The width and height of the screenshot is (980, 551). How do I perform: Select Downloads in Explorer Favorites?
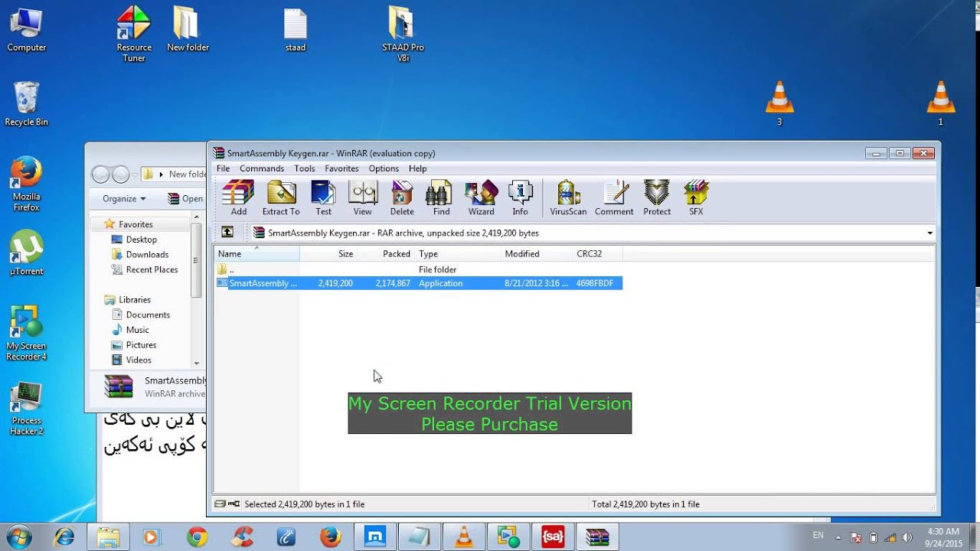tap(147, 255)
